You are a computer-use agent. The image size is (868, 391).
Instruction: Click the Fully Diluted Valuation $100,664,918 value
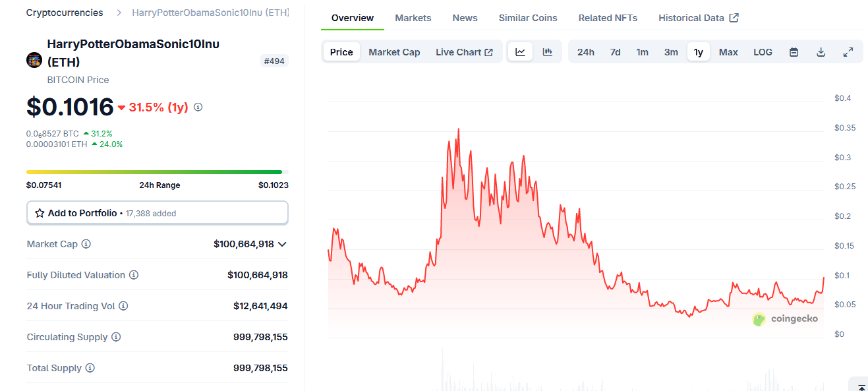point(258,275)
